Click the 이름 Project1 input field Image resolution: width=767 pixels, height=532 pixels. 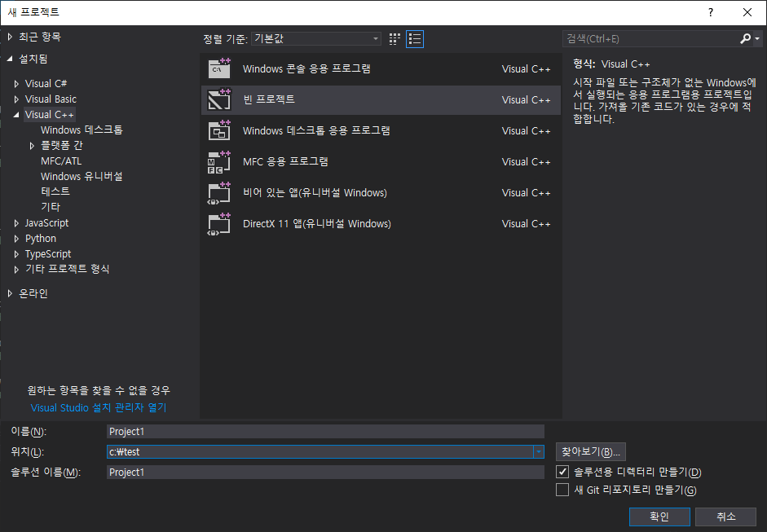pyautogui.click(x=325, y=431)
